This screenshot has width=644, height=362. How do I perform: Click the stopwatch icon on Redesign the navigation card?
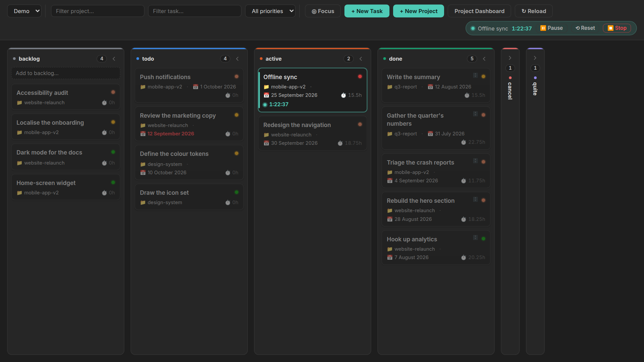pyautogui.click(x=340, y=143)
